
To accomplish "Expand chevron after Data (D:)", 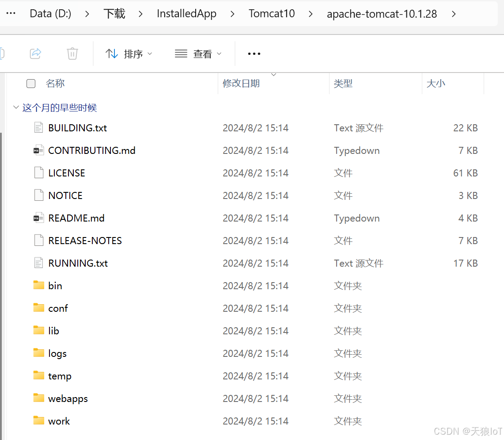I will [x=87, y=14].
